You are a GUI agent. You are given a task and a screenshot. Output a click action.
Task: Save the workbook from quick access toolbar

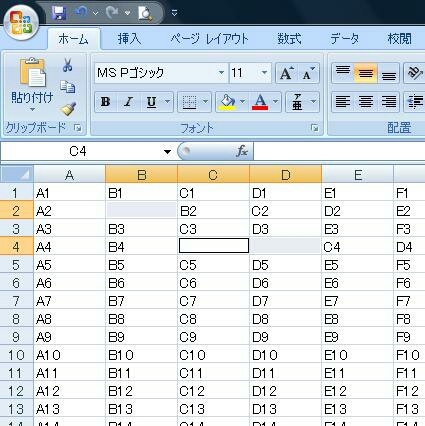coord(59,13)
